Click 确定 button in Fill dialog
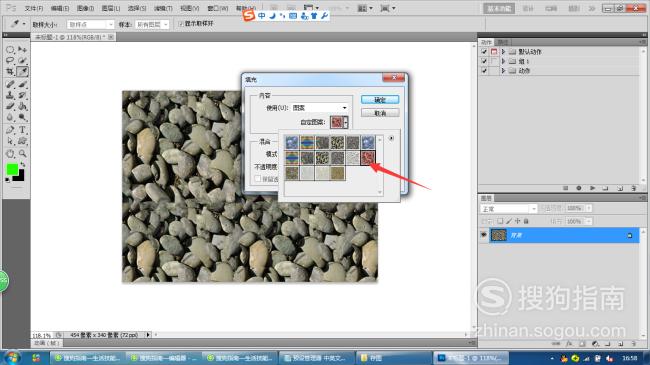650x365 pixels. click(x=380, y=100)
